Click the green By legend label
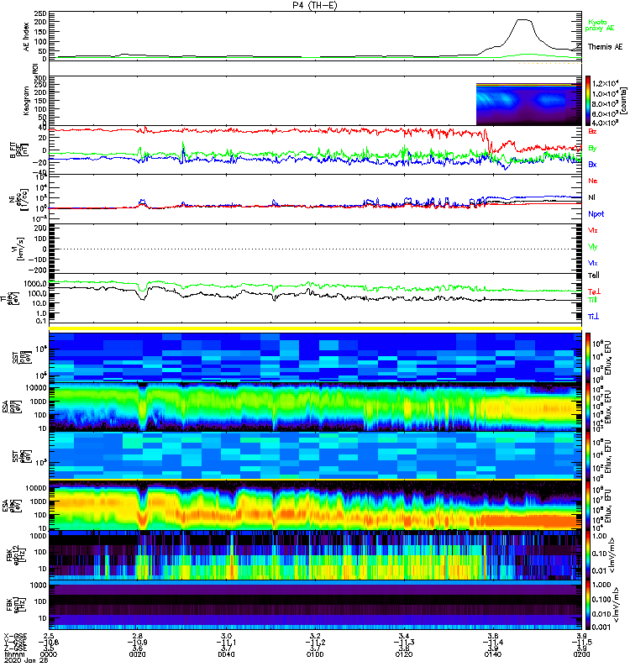630x672 pixels. 592,149
